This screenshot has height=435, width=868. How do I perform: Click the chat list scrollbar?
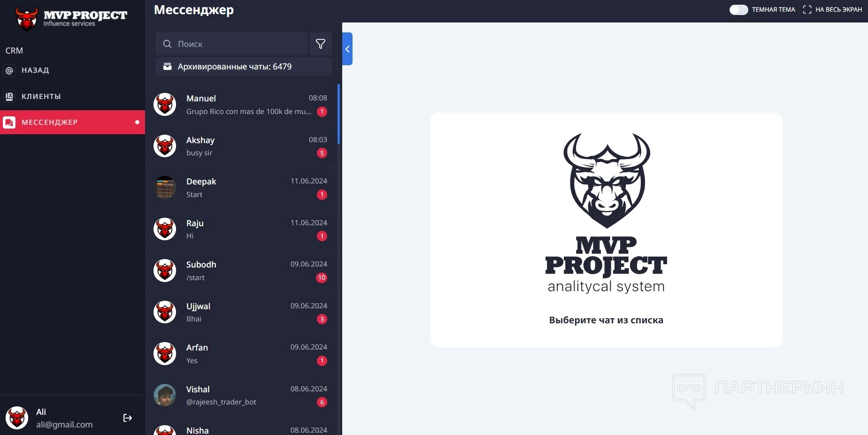click(339, 114)
